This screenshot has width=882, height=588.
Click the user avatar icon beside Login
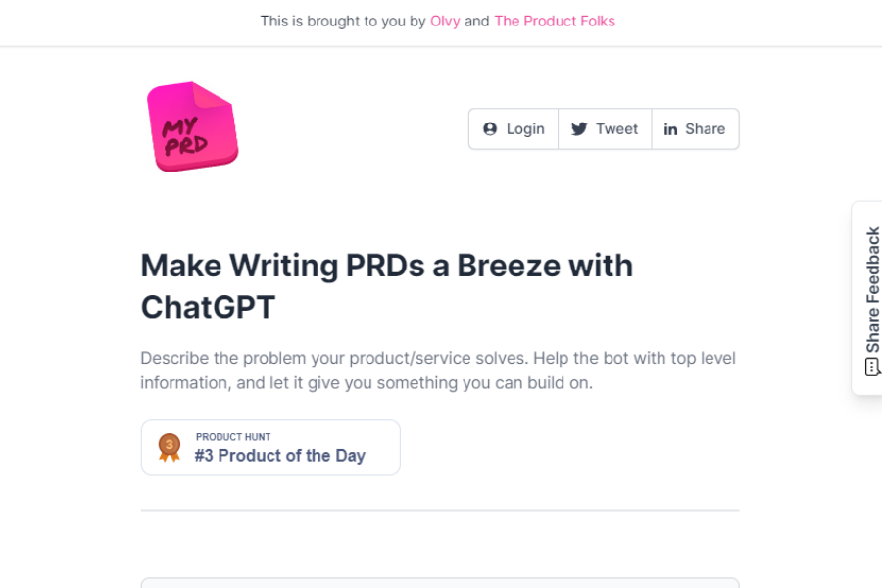click(x=489, y=128)
